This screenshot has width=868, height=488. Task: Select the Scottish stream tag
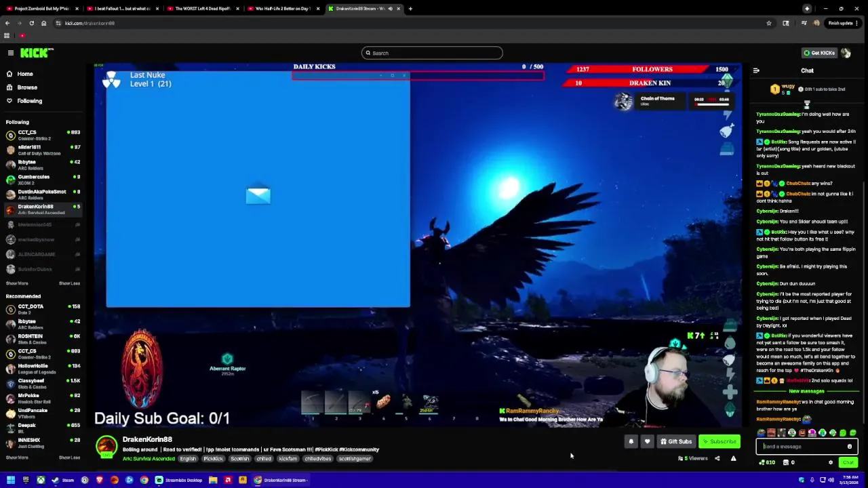239,459
